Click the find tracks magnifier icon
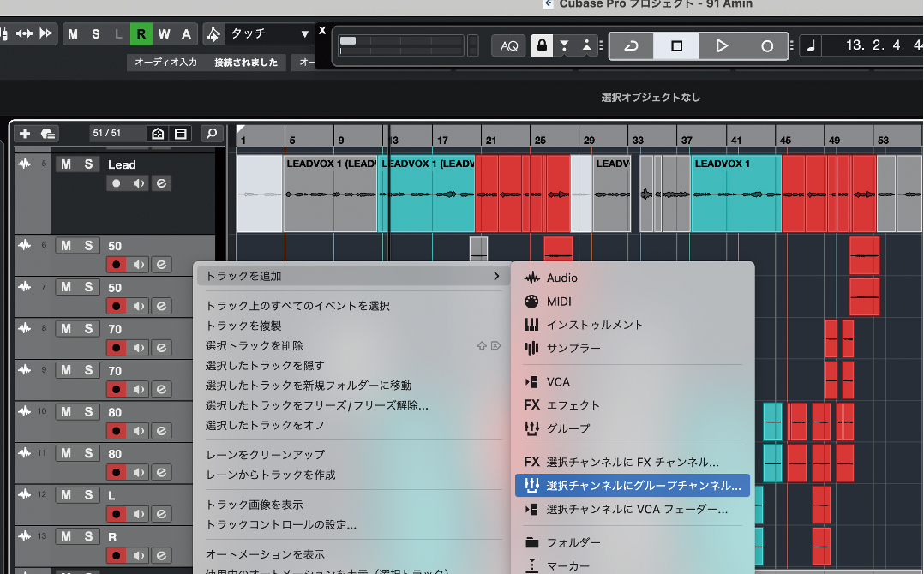Image resolution: width=924 pixels, height=574 pixels. tap(212, 134)
